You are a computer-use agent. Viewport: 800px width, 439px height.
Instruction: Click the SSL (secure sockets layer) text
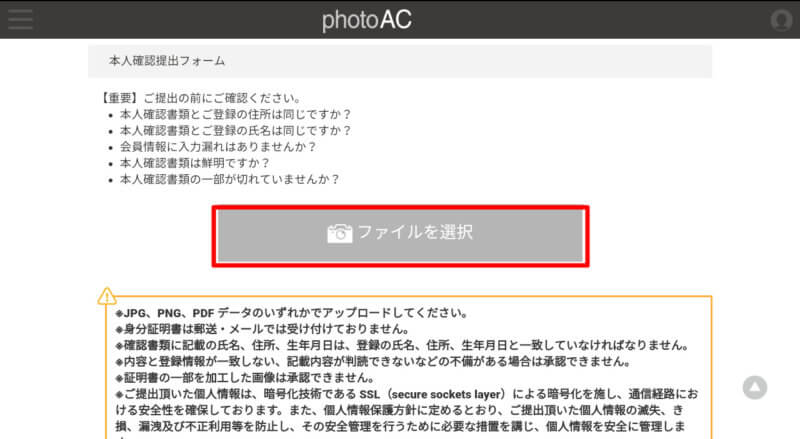coord(433,394)
